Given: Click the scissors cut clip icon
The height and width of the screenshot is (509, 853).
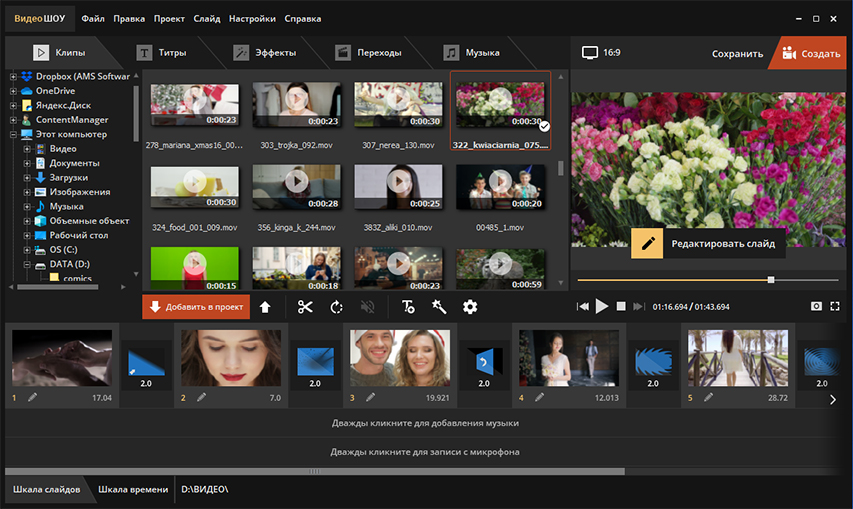Looking at the screenshot, I should pos(305,307).
